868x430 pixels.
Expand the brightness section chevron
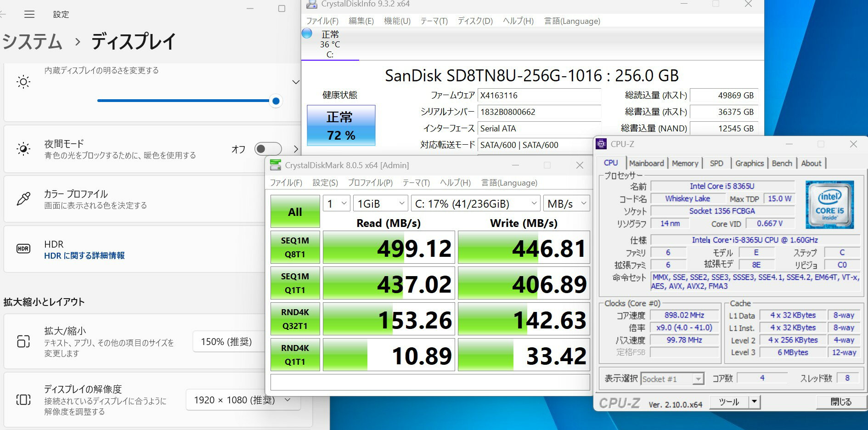(296, 82)
